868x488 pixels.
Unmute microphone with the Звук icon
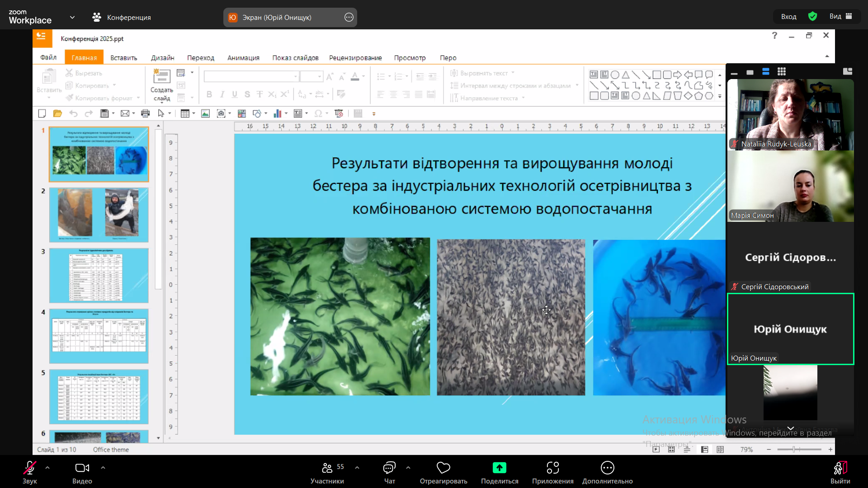point(30,468)
